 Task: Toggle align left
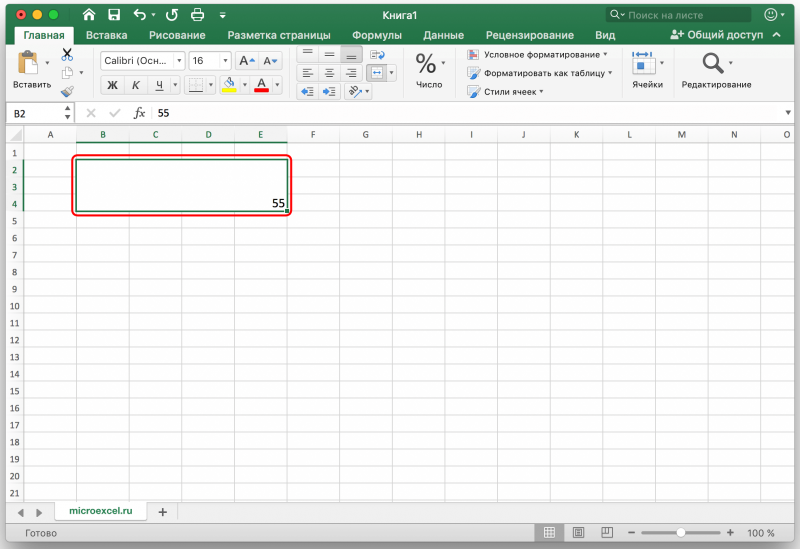tap(308, 73)
